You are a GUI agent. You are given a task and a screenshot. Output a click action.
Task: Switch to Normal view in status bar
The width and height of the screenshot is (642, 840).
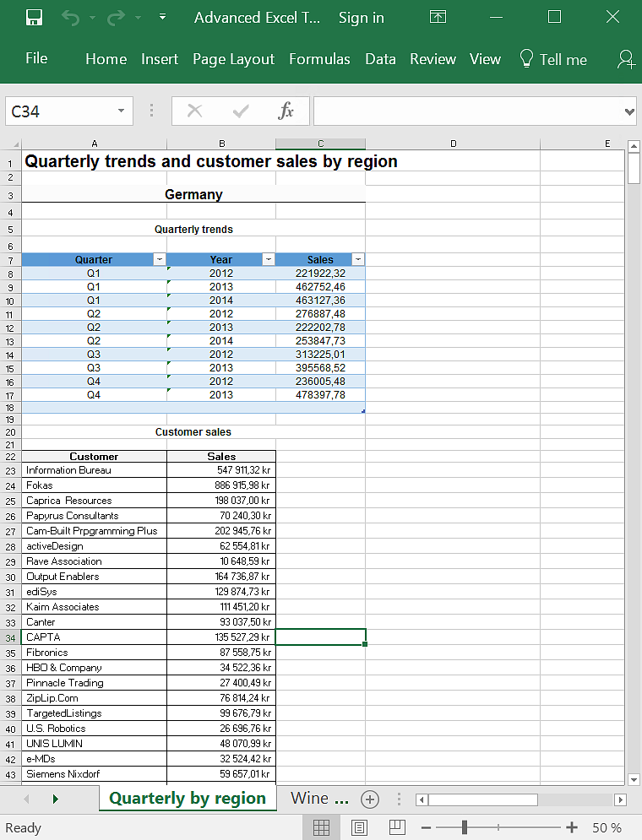pyautogui.click(x=321, y=826)
